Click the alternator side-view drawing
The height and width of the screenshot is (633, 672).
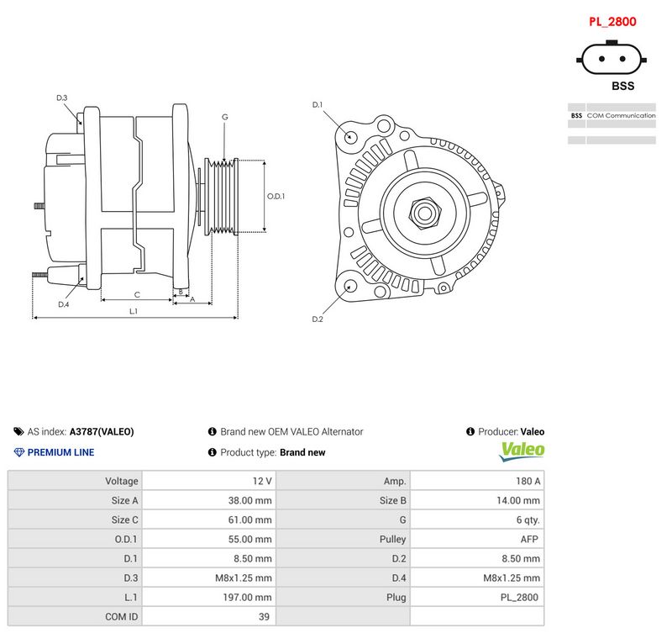pyautogui.click(x=135, y=198)
